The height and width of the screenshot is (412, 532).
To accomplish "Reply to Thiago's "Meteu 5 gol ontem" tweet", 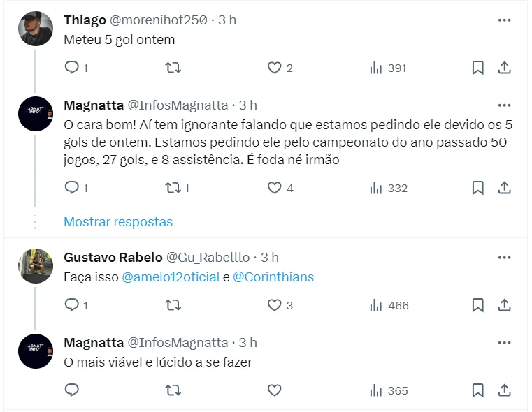I will (x=71, y=68).
